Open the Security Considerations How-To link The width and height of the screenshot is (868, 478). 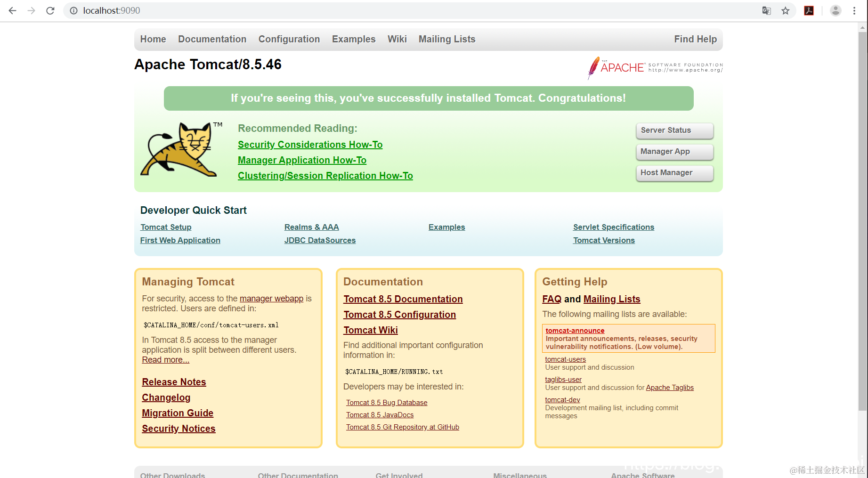click(x=310, y=145)
